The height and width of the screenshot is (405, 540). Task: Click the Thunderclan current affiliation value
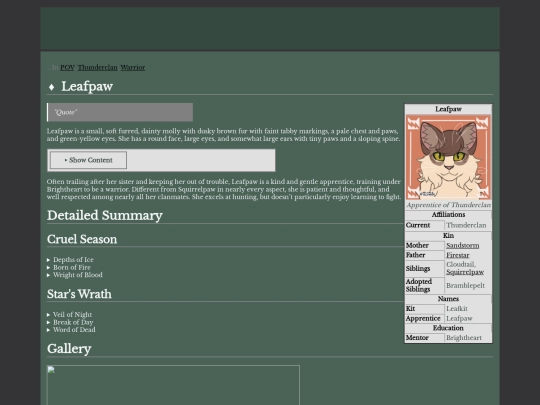pyautogui.click(x=466, y=225)
